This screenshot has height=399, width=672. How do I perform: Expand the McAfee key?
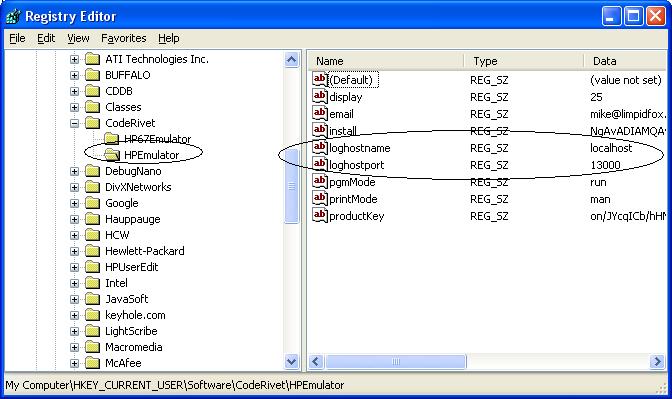[x=75, y=363]
